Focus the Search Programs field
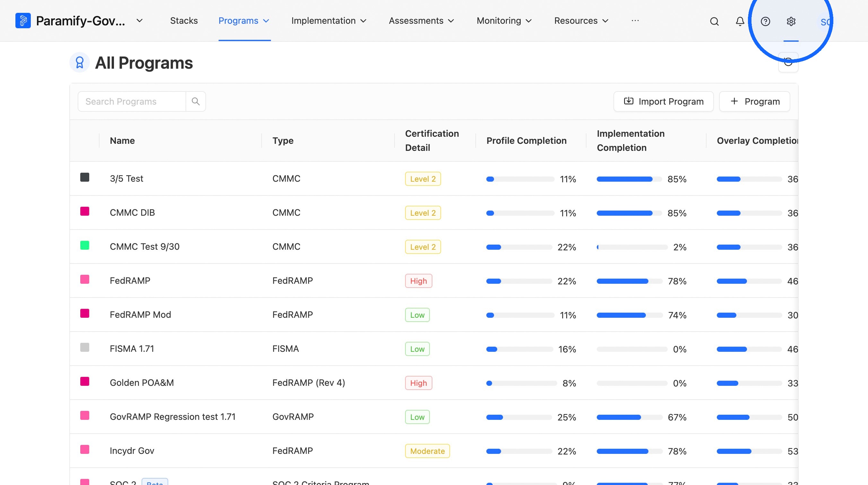 132,101
